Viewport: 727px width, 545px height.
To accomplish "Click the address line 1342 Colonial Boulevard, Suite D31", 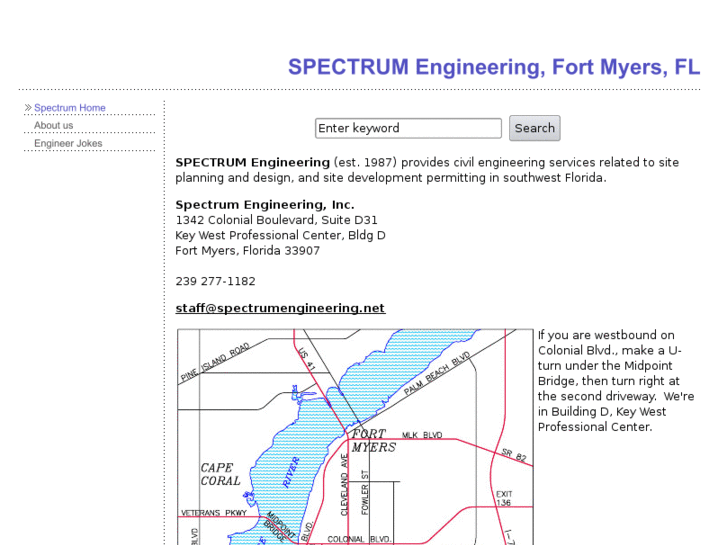I will pyautogui.click(x=276, y=220).
